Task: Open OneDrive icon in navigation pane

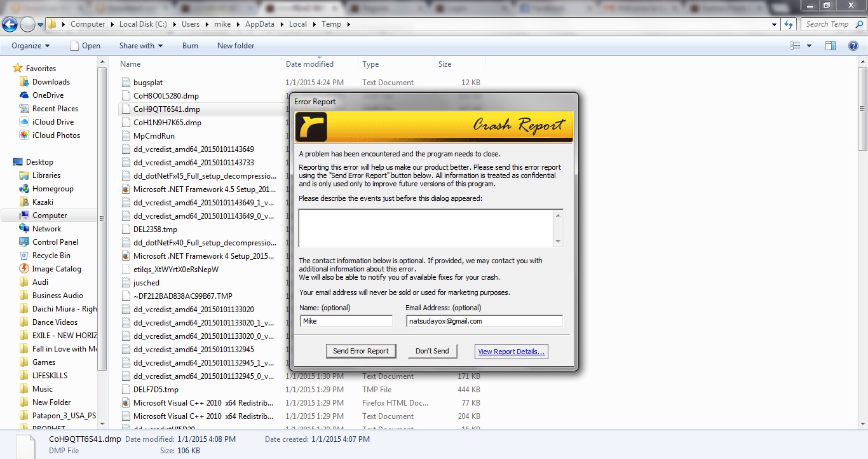Action: [x=24, y=95]
